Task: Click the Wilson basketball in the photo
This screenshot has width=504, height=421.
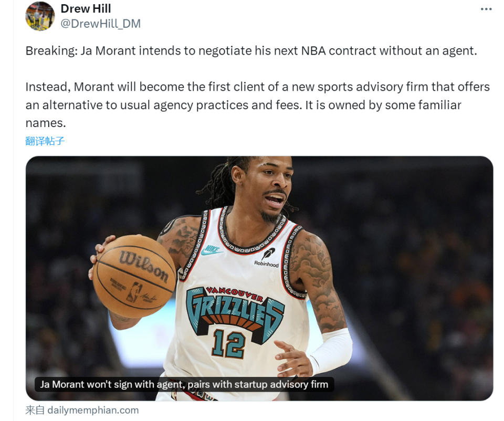Action: click(x=134, y=276)
